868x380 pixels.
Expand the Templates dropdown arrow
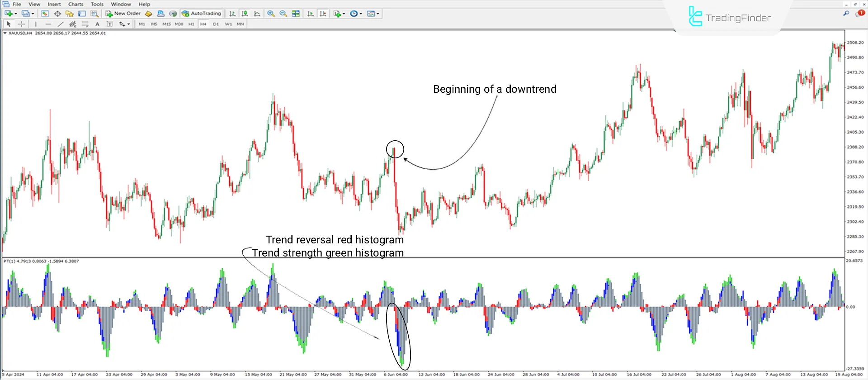click(378, 14)
